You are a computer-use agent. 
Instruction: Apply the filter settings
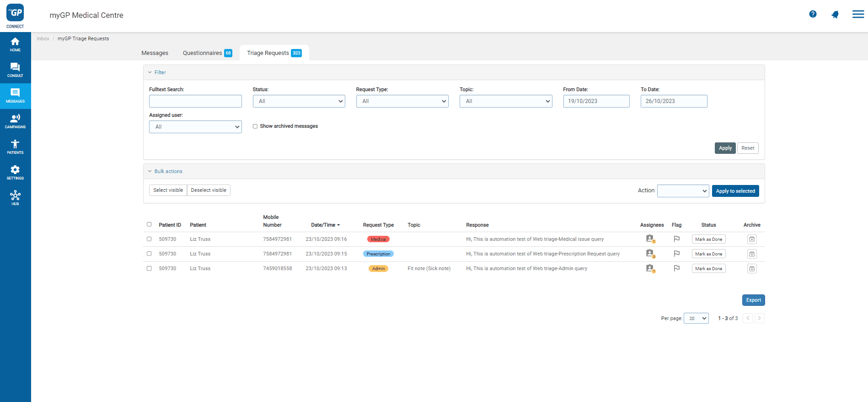coord(725,148)
